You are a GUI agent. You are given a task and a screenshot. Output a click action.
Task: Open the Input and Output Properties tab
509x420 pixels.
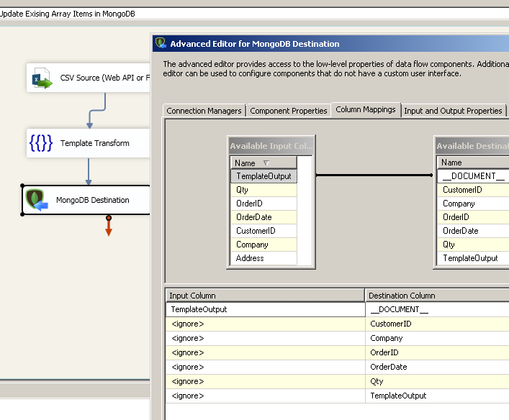pos(453,111)
